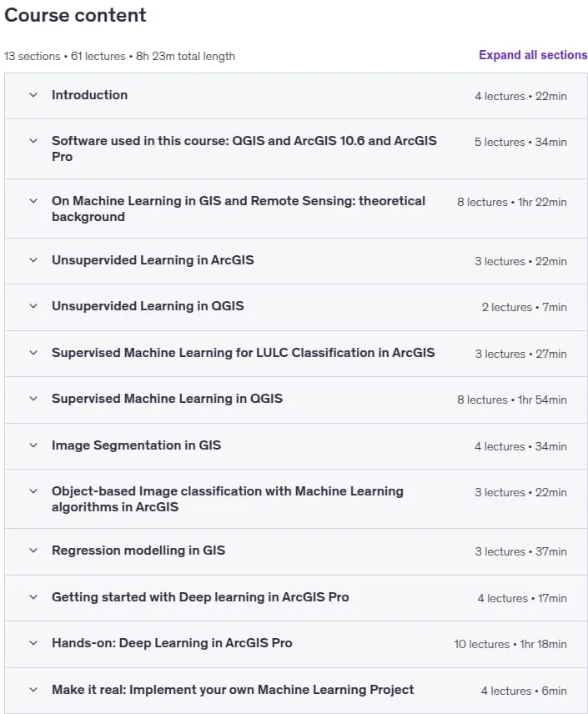Click Supervised Machine Learning in QGIS title

click(167, 399)
